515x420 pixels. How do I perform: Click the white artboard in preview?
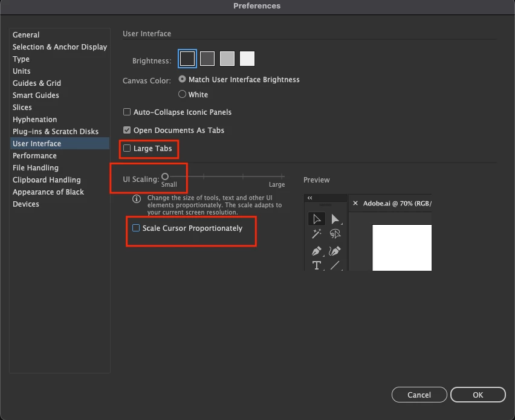(x=402, y=248)
